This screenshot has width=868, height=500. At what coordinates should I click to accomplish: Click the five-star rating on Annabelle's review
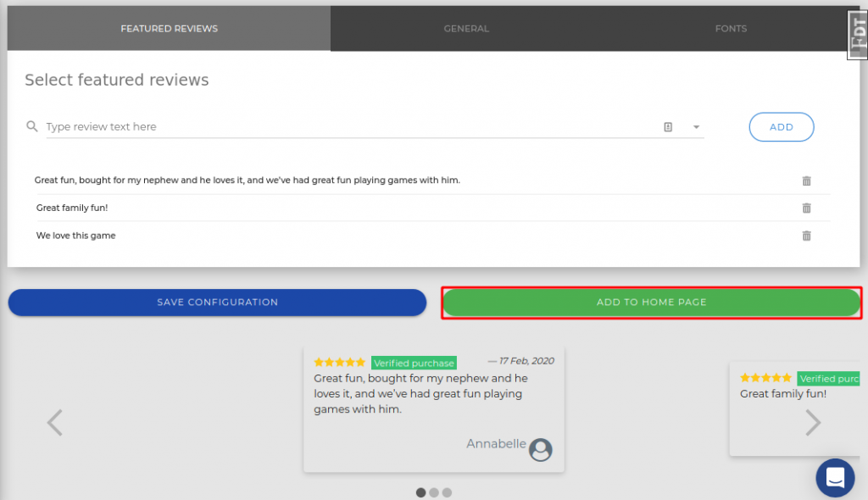point(339,363)
